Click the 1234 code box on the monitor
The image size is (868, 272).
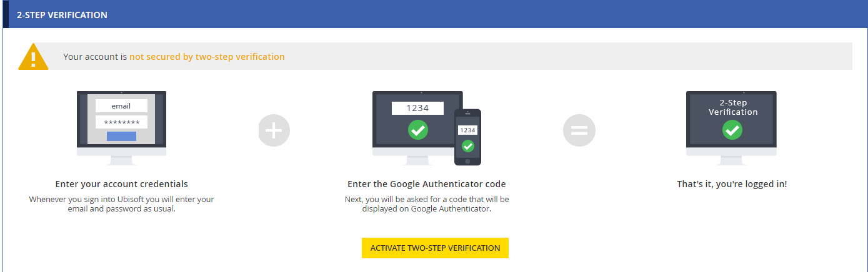click(x=417, y=108)
